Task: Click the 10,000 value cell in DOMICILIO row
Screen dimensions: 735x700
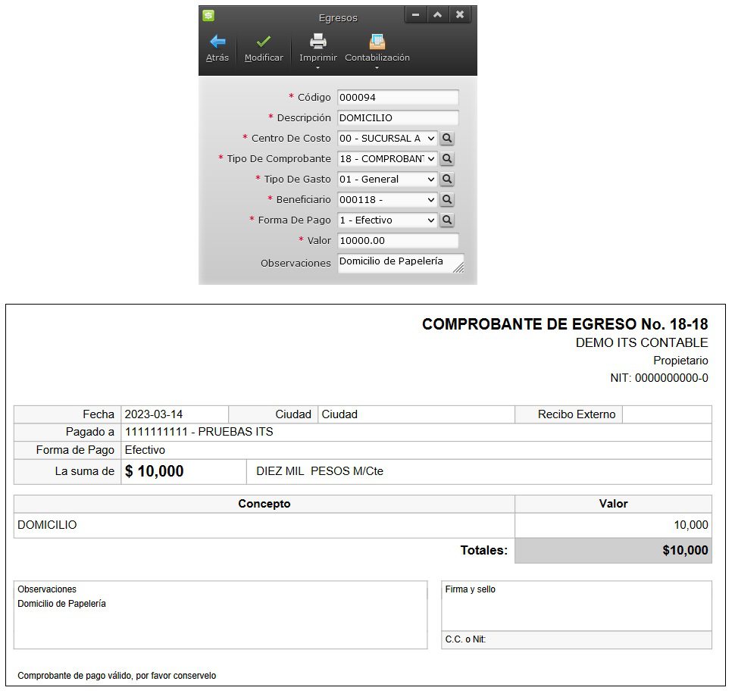Action: click(613, 525)
